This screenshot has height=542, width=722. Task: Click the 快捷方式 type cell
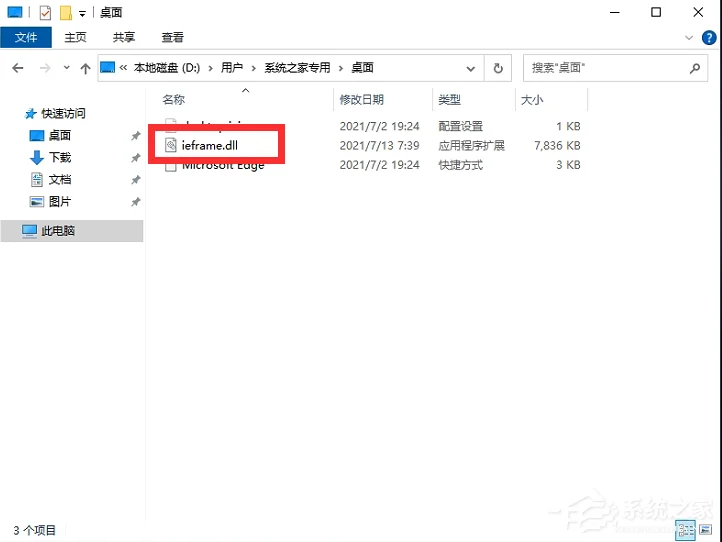[460, 165]
